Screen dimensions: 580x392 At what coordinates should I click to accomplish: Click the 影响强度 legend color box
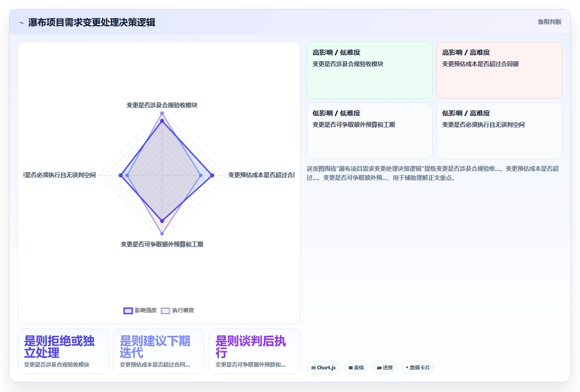coord(128,310)
